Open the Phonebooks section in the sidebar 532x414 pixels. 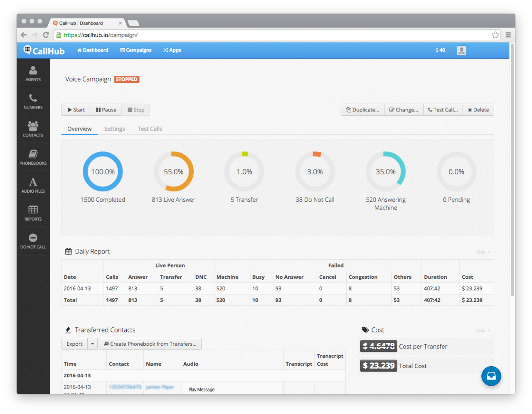[x=33, y=157]
